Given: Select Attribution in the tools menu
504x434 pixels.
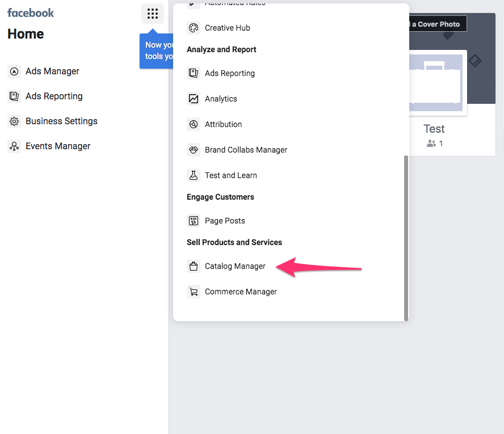Looking at the screenshot, I should [x=224, y=124].
